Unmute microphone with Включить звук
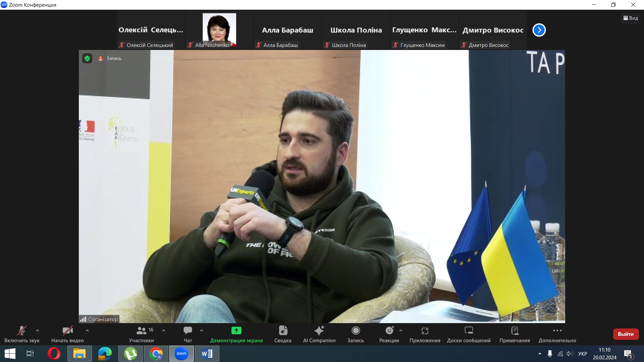The height and width of the screenshot is (362, 644). [x=22, y=334]
